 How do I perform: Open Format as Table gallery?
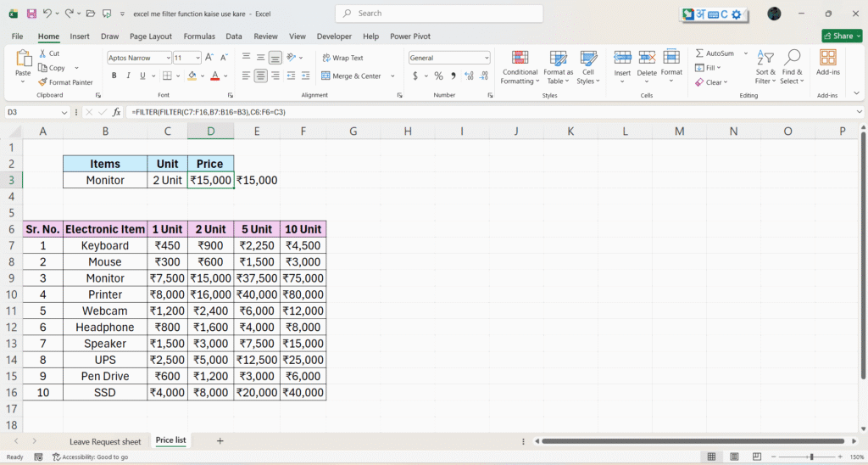coord(558,68)
